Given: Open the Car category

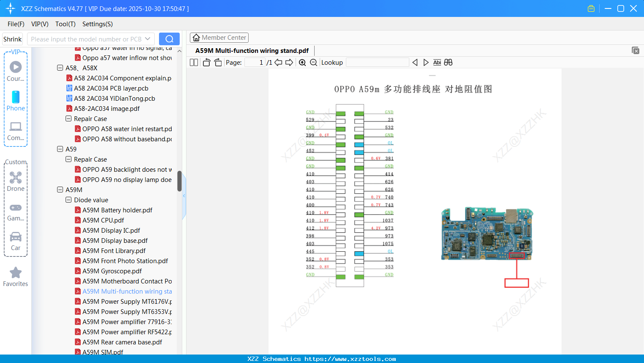Looking at the screenshot, I should pyautogui.click(x=16, y=241).
